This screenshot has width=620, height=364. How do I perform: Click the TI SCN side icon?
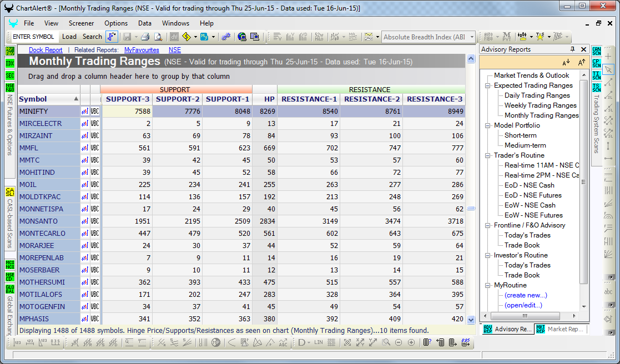point(596,75)
